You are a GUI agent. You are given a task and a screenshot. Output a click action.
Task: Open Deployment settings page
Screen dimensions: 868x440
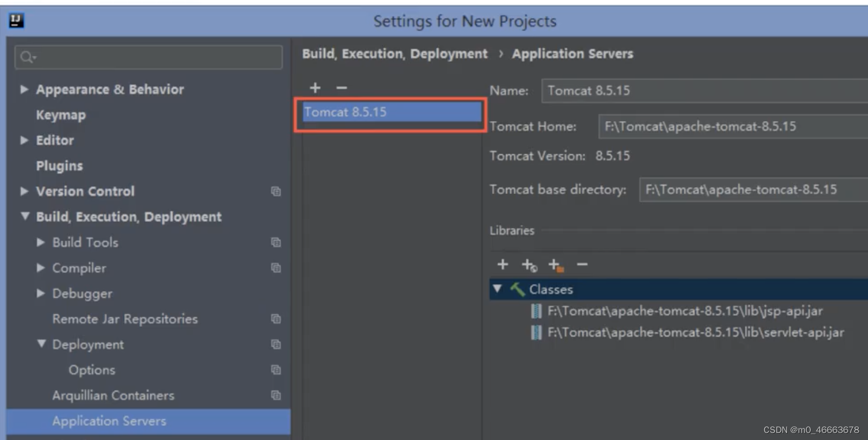tap(88, 344)
